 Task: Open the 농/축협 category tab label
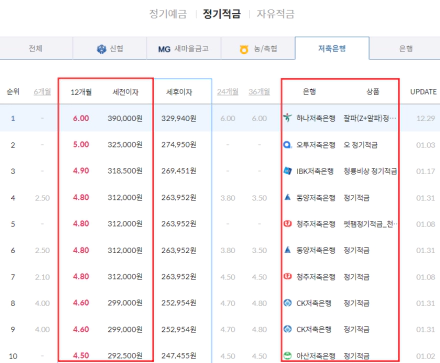(266, 49)
